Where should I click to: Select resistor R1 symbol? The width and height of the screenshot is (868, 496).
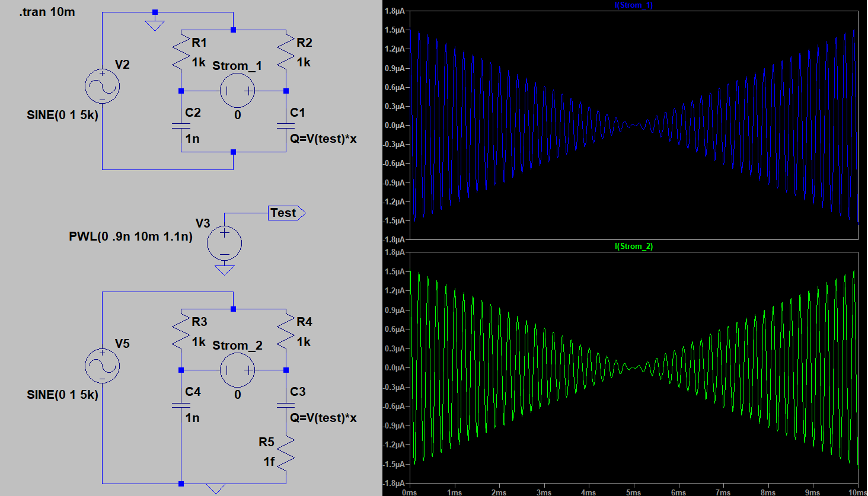181,53
